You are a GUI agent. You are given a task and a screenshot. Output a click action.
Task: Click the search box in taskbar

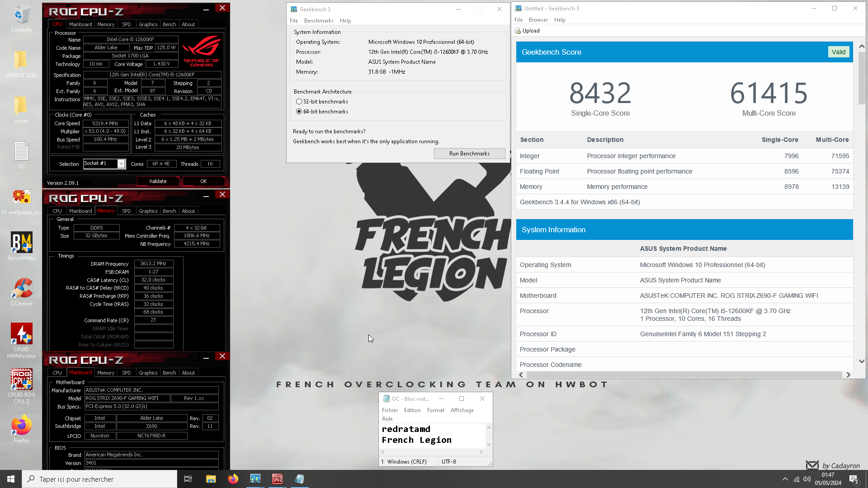(x=99, y=479)
